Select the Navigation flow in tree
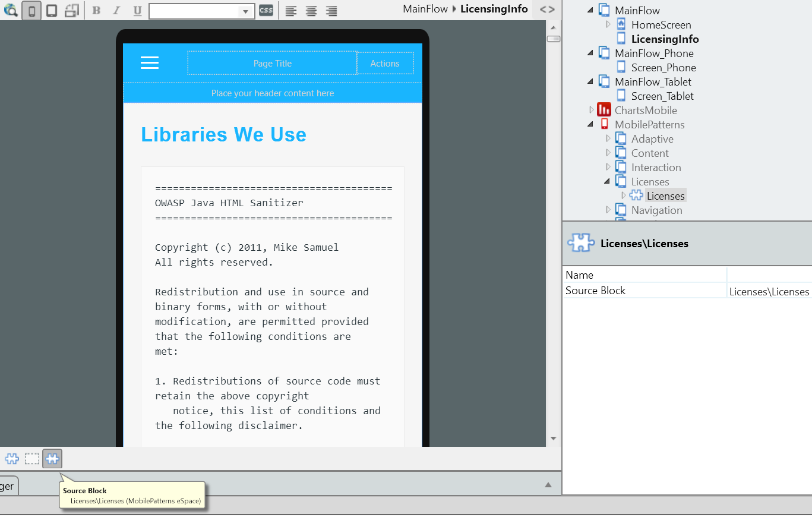Viewport: 812px width, 517px height. tap(656, 210)
